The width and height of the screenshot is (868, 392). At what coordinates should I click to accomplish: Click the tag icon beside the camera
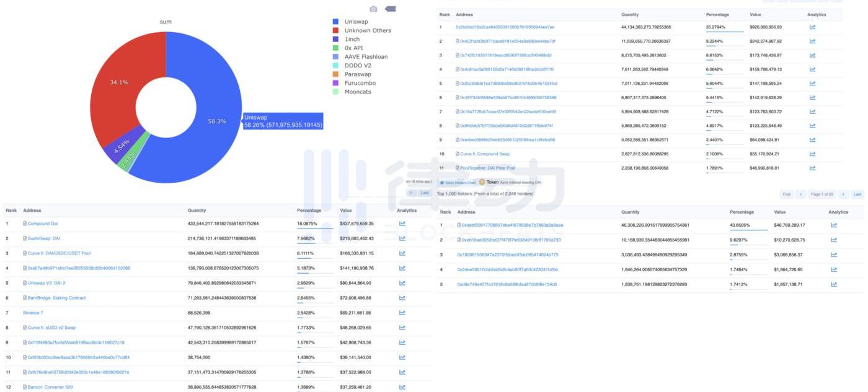(x=390, y=9)
